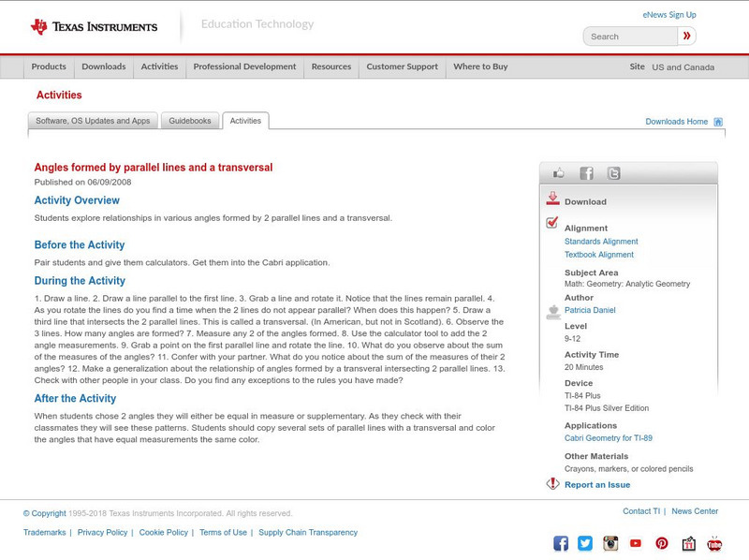Open the Cookie Policy link
749x560 pixels.
pyautogui.click(x=163, y=532)
